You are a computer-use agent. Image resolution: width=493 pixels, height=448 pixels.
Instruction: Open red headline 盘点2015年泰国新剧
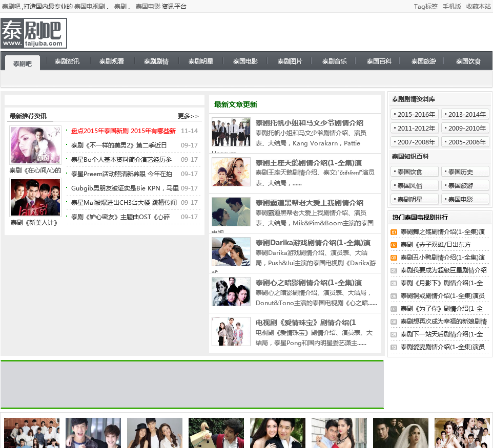(123, 131)
